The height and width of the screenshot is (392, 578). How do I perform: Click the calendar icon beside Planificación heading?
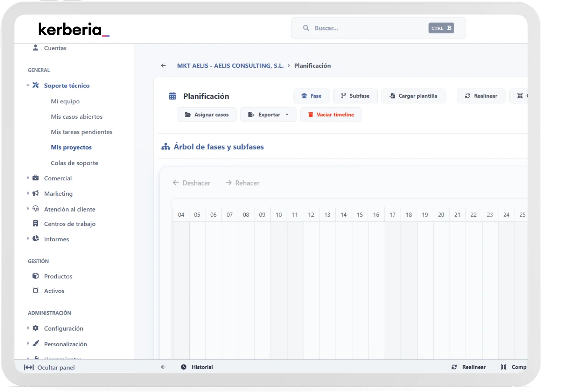point(172,96)
